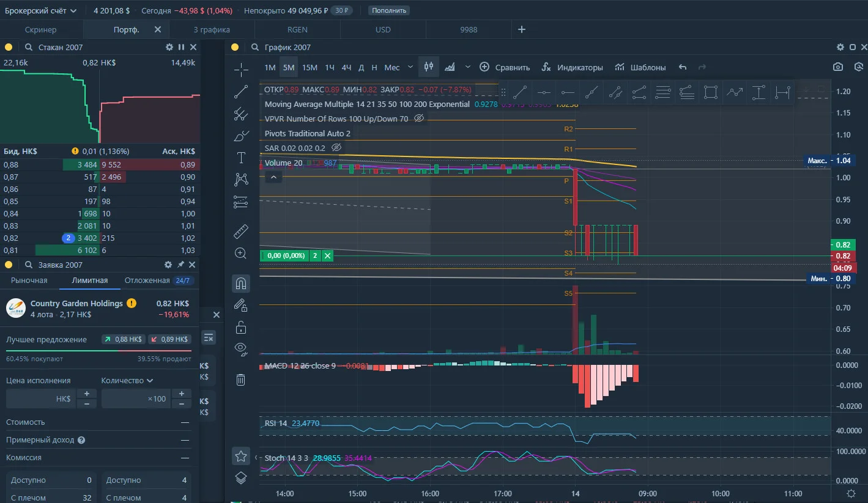868x503 pixels.
Task: Expand chart type options dropdown arrow
Action: 468,67
